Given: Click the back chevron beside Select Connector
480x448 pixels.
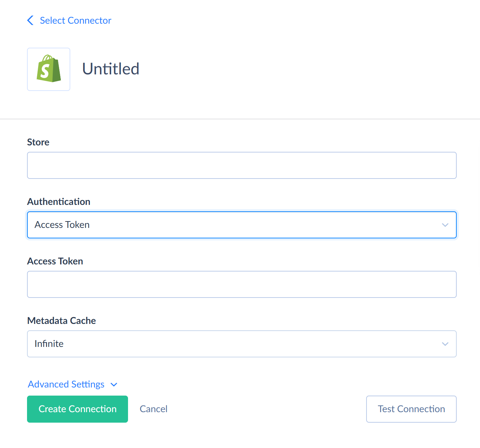Looking at the screenshot, I should 30,20.
